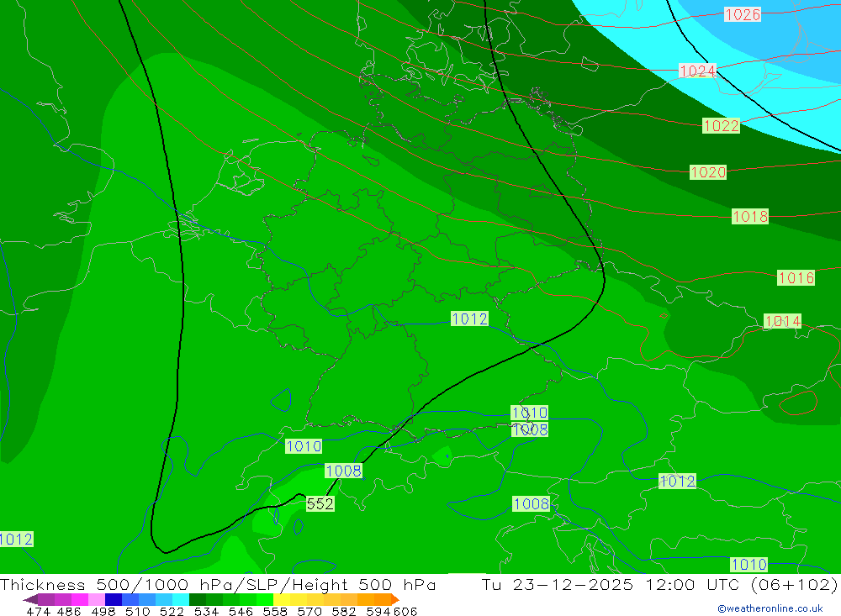Click the 1018 isobar label
This screenshot has width=841, height=616.
click(750, 217)
